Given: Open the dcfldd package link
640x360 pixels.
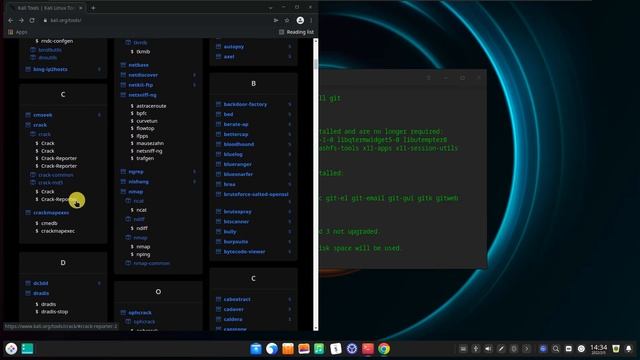Looking at the screenshot, I should 40,283.
